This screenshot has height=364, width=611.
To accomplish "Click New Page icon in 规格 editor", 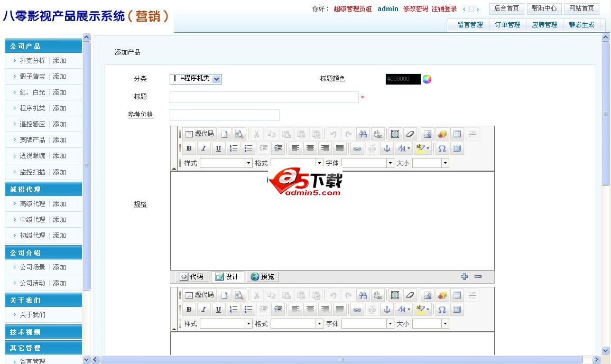I will click(x=225, y=134).
